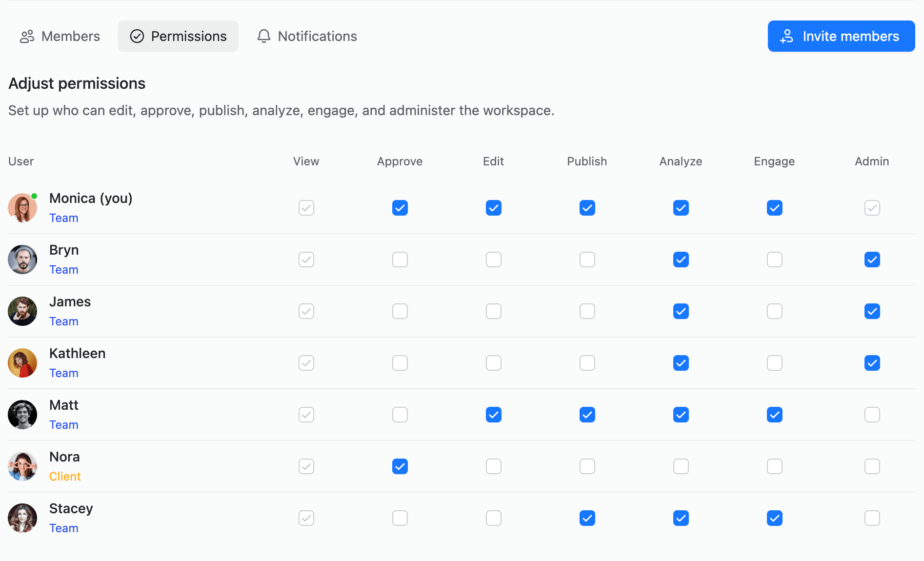
Task: Open Stacey's profile avatar
Action: [x=22, y=518]
